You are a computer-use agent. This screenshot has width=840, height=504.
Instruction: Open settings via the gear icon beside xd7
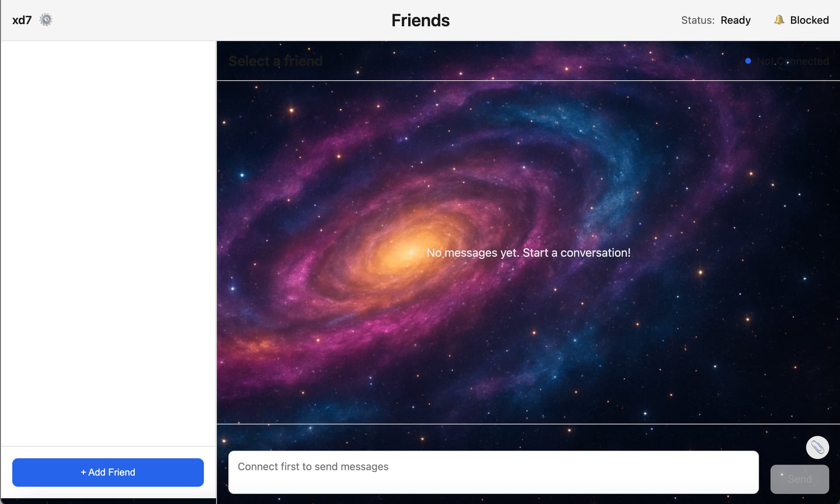click(x=46, y=20)
